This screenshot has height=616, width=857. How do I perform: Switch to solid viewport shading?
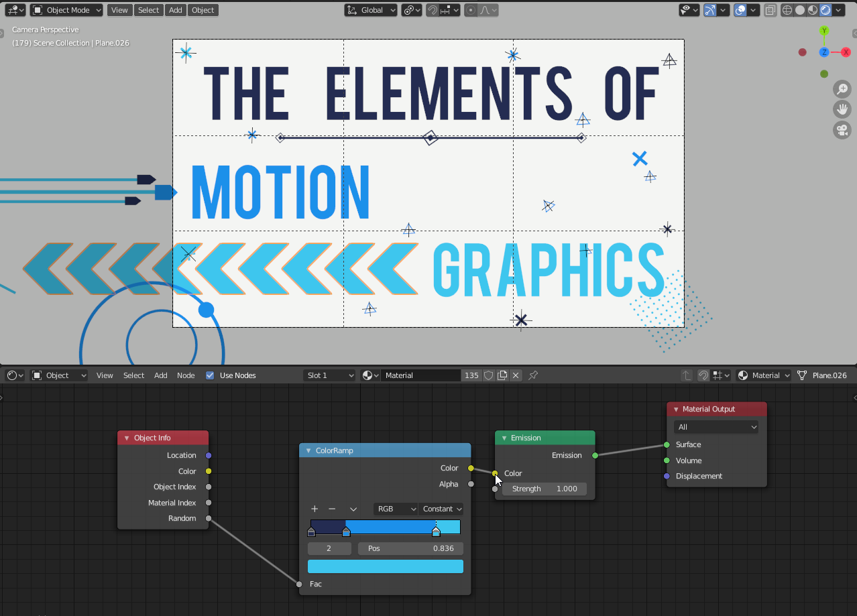click(800, 10)
